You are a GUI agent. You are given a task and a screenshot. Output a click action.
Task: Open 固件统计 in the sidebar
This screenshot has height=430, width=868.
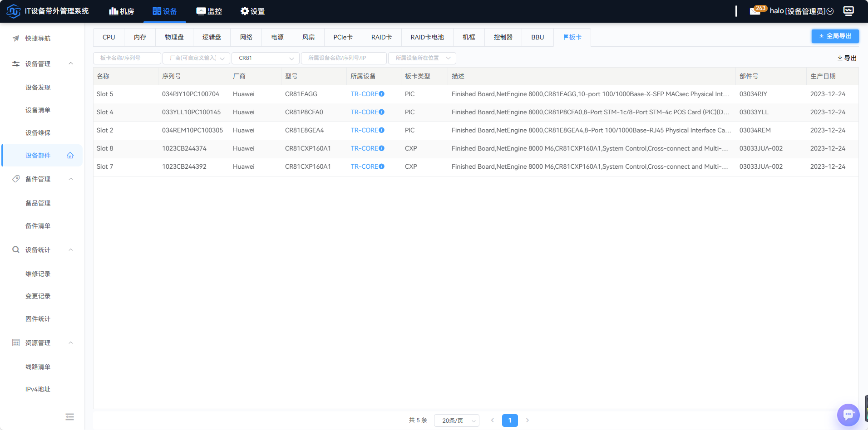tap(38, 319)
